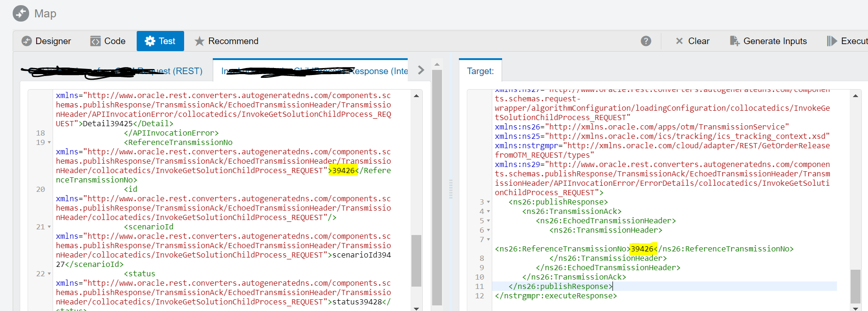Image resolution: width=868 pixels, height=311 pixels.
Task: Switch to the Code view
Action: [108, 41]
